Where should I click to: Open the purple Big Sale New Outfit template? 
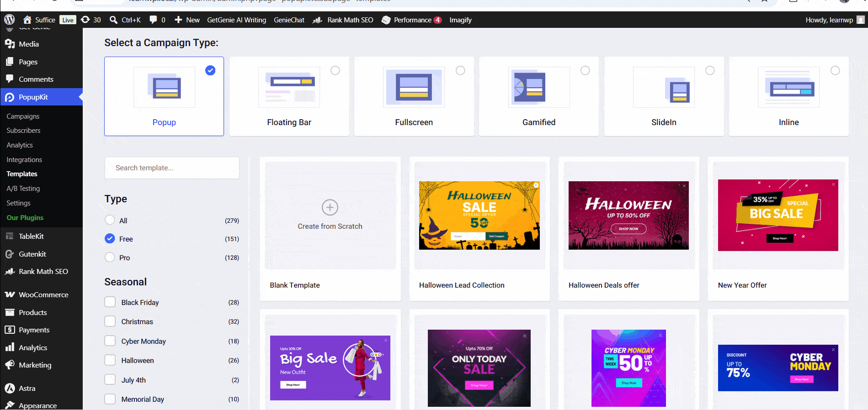pos(330,368)
